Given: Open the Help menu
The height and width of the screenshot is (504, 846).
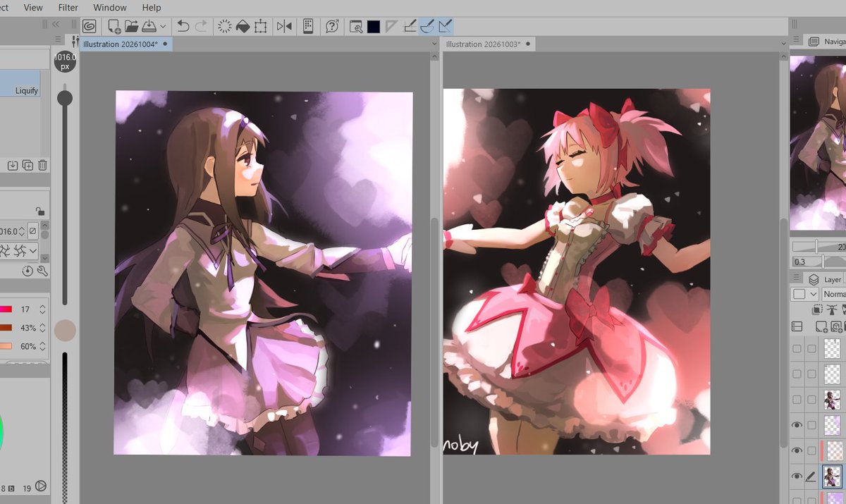Looking at the screenshot, I should point(152,8).
